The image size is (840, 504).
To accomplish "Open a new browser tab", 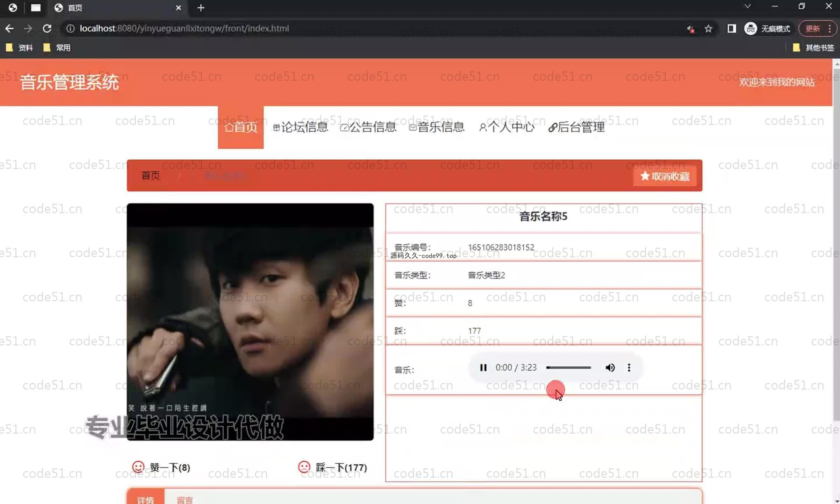I will click(201, 8).
